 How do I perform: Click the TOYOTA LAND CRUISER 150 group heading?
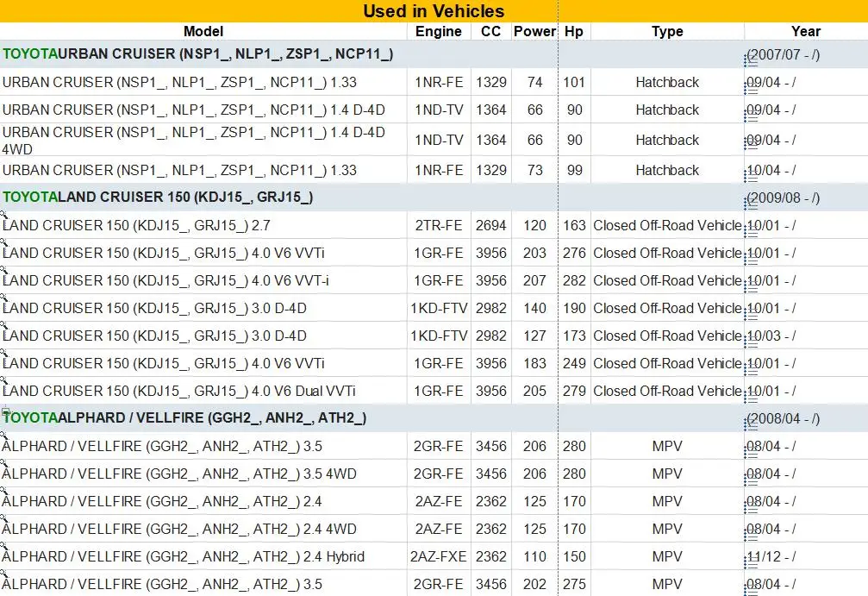tap(158, 198)
